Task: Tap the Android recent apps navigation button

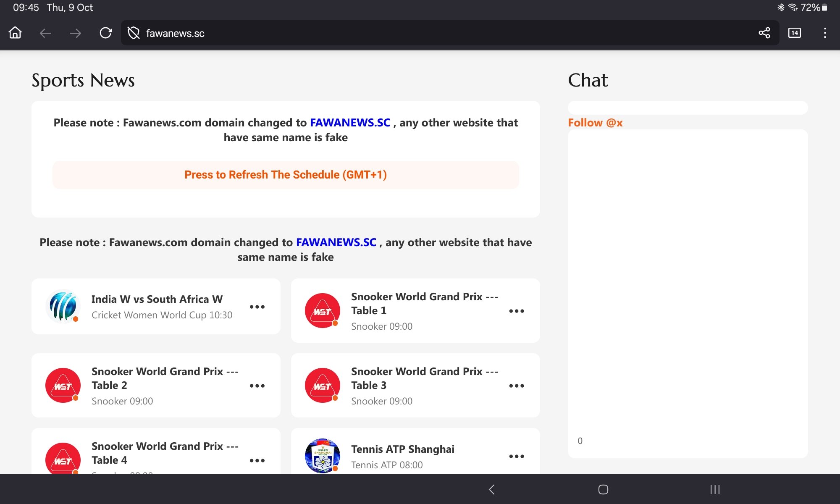Action: [715, 489]
